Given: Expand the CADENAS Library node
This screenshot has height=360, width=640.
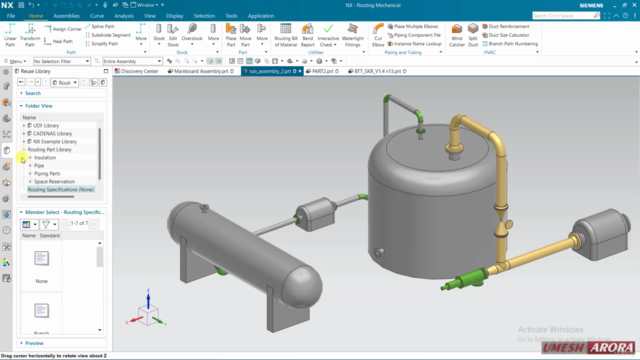Looking at the screenshot, I should pyautogui.click(x=24, y=133).
